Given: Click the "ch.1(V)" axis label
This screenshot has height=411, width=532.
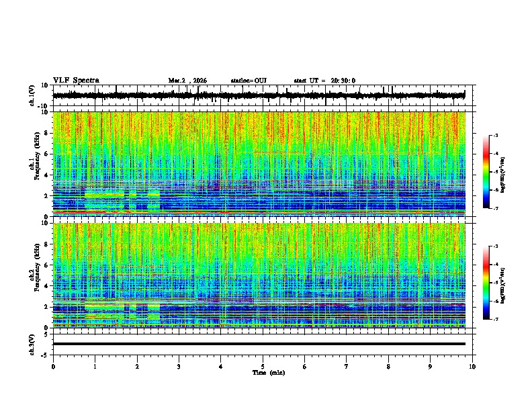Looking at the screenshot, I should (x=32, y=95).
